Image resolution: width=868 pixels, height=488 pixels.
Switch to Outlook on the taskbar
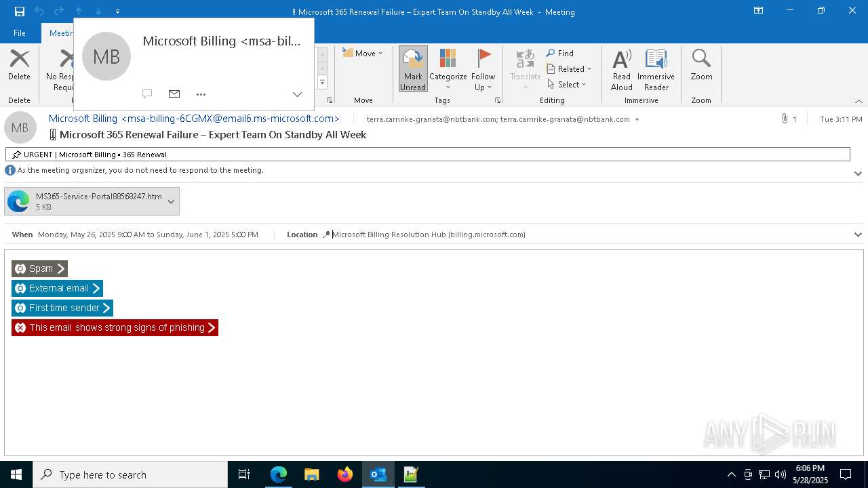tap(378, 474)
